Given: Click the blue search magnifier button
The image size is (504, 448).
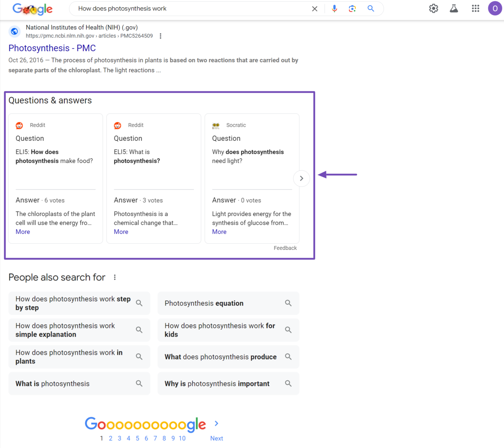Looking at the screenshot, I should click(371, 9).
